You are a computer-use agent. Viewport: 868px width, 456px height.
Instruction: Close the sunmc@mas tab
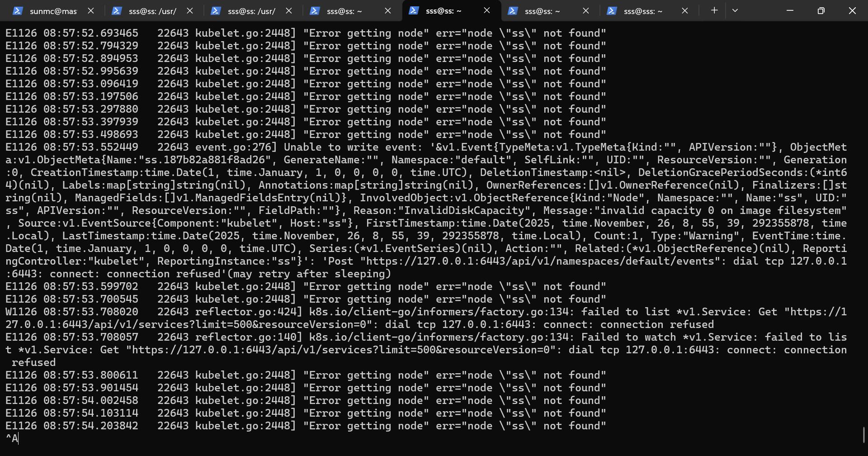91,11
